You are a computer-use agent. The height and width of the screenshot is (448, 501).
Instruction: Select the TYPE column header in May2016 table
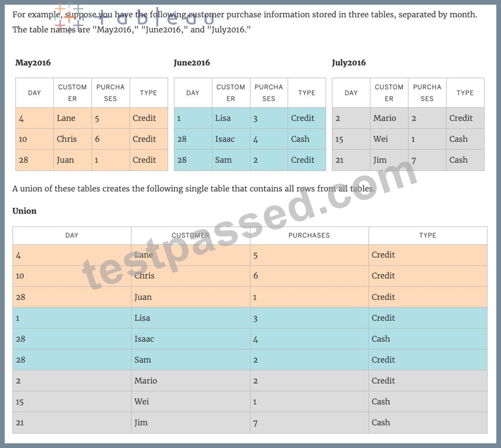(148, 93)
